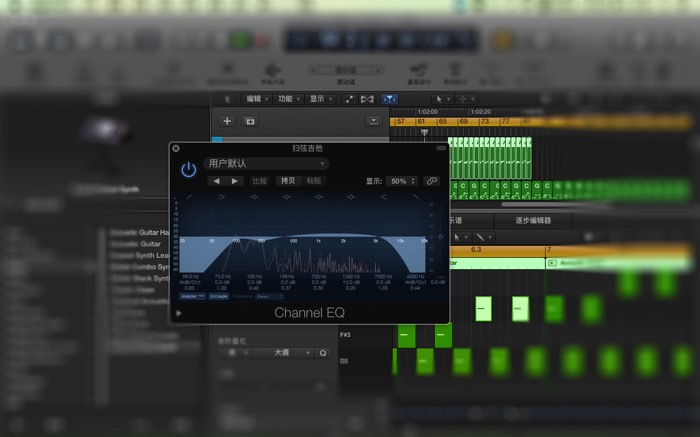
Task: Click the show automation icon
Action: tap(349, 99)
